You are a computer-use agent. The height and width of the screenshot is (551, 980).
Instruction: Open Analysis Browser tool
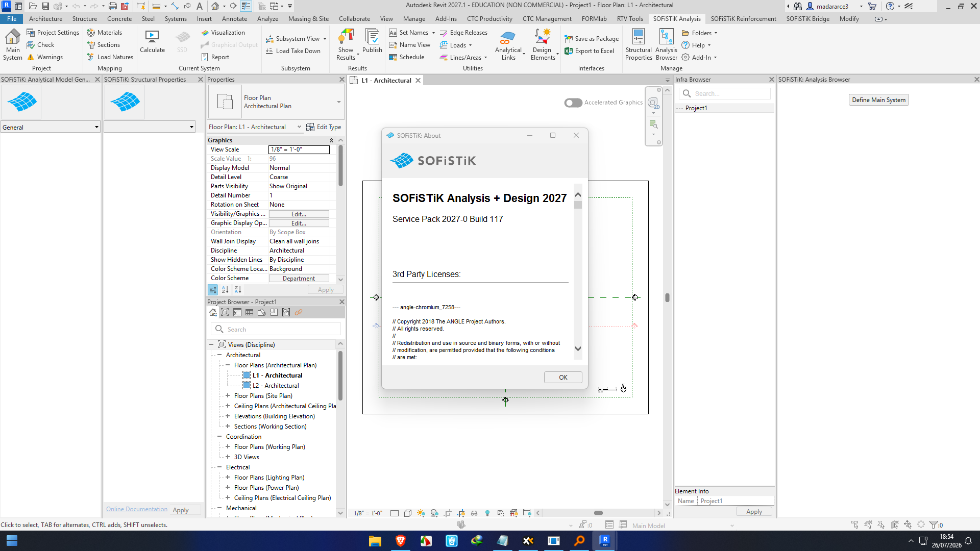pos(666,44)
